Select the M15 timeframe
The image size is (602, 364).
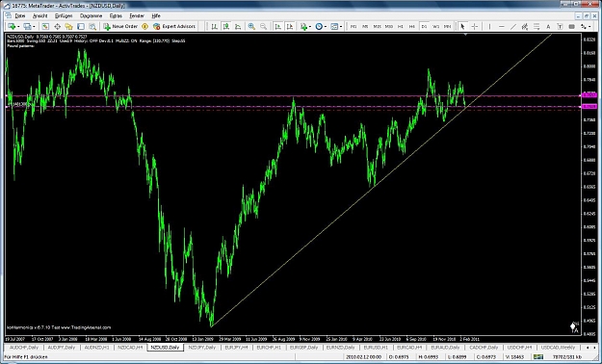pos(377,27)
